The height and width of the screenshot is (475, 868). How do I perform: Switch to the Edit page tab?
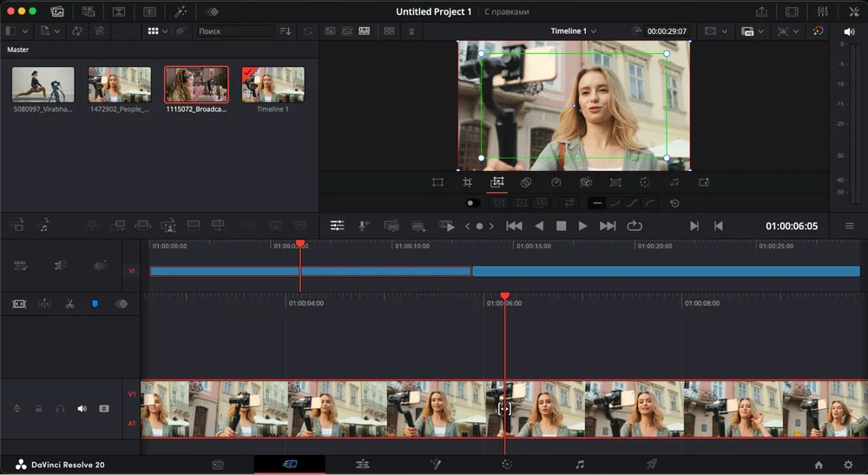[x=363, y=465]
